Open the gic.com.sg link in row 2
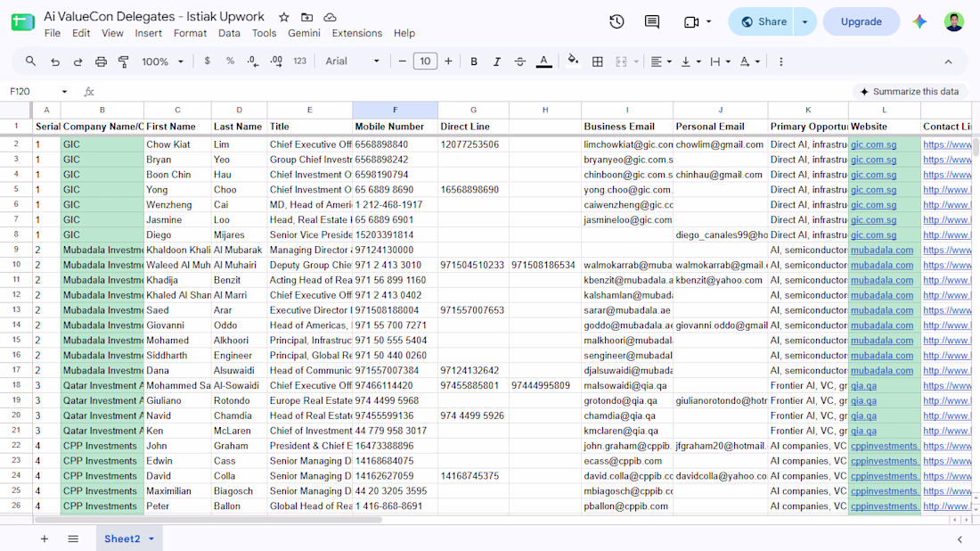Screen dimensions: 980x551 coord(873,144)
